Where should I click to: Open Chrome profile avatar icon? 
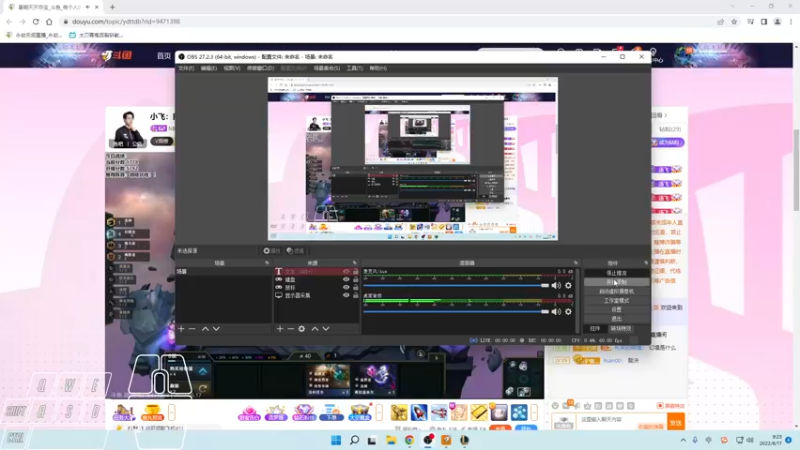(778, 22)
